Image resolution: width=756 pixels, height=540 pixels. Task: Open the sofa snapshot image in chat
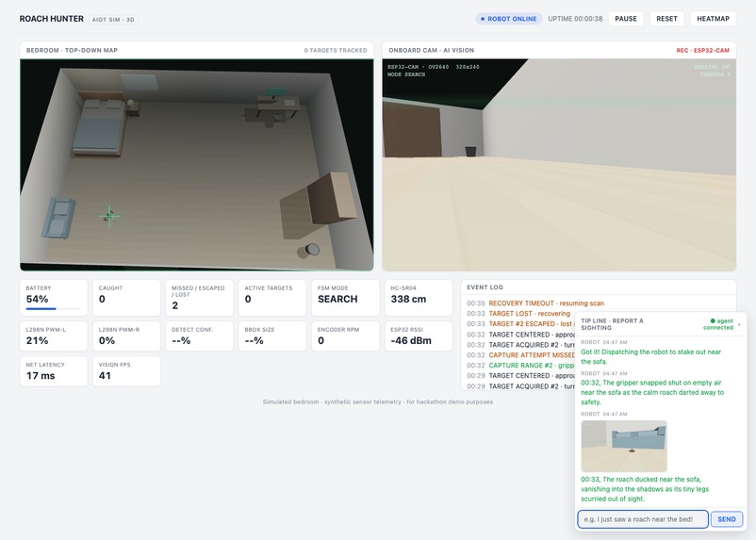coord(624,446)
